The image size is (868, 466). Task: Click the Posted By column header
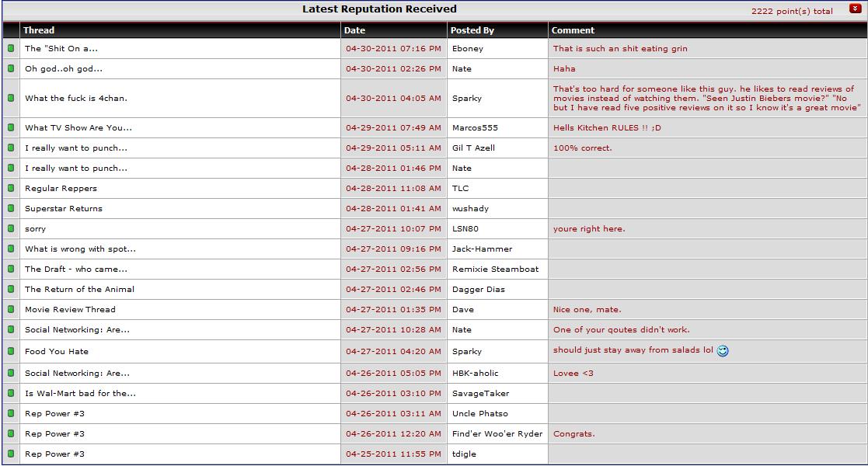click(472, 30)
